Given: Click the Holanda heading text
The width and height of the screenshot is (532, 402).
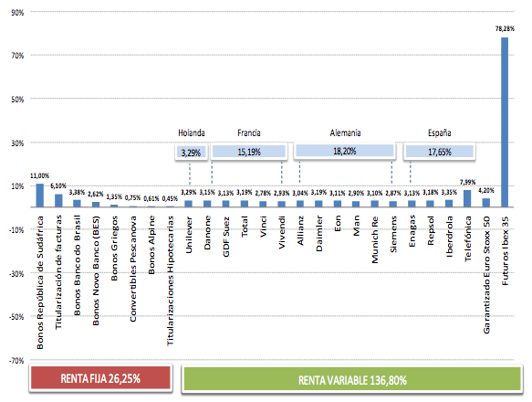Looking at the screenshot, I should pos(192,132).
